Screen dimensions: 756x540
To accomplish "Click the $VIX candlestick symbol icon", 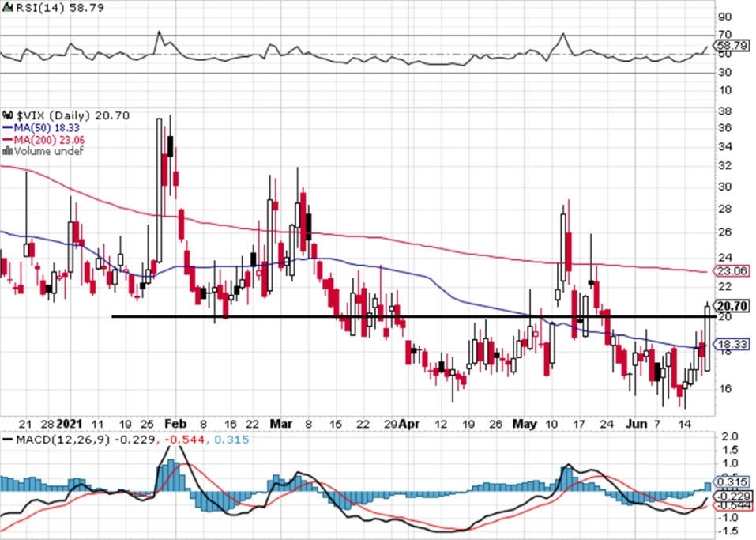I will tap(8, 115).
